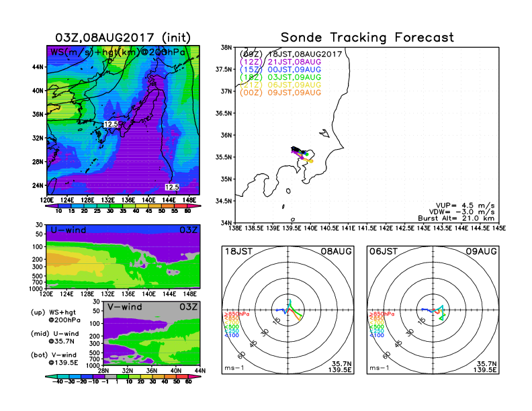Screen dimensions: 532x411
Task: Select legend entry "(15Z) 00JST,09AUG"
Action: 280,70
